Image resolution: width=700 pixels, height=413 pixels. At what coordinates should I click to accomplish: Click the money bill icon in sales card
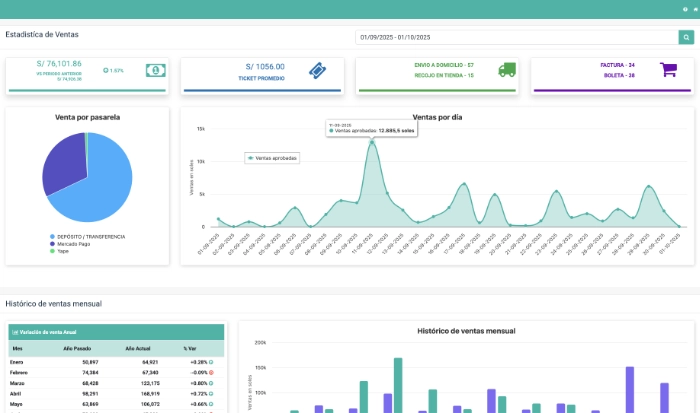155,70
